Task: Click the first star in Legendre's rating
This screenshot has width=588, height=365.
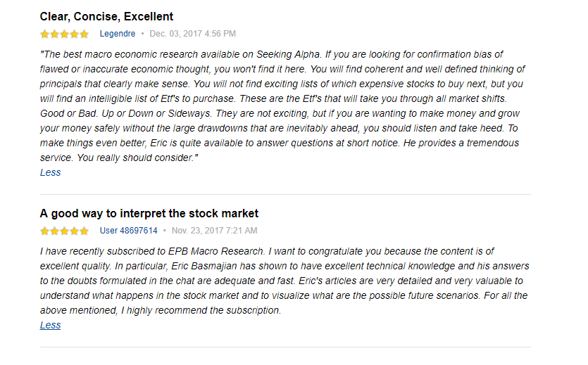Action: [x=45, y=34]
